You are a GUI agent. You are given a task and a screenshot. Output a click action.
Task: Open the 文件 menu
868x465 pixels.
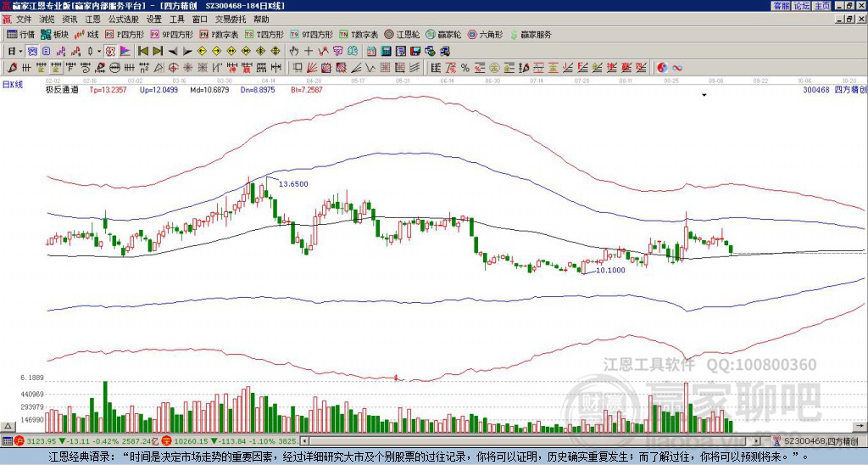click(24, 20)
